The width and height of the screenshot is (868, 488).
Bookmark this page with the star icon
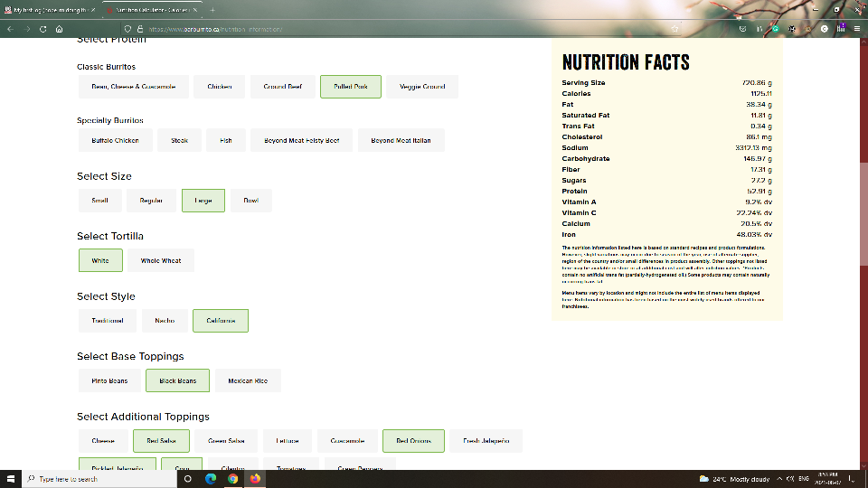coord(675,29)
